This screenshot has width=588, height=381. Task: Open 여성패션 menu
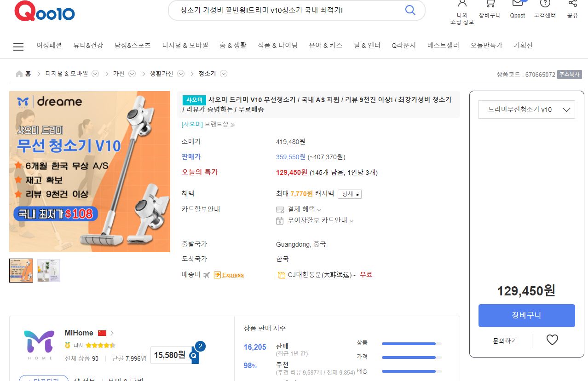(x=49, y=46)
